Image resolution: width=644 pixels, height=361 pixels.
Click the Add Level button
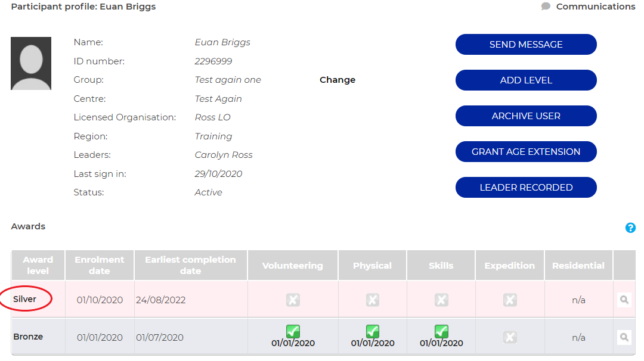[526, 80]
